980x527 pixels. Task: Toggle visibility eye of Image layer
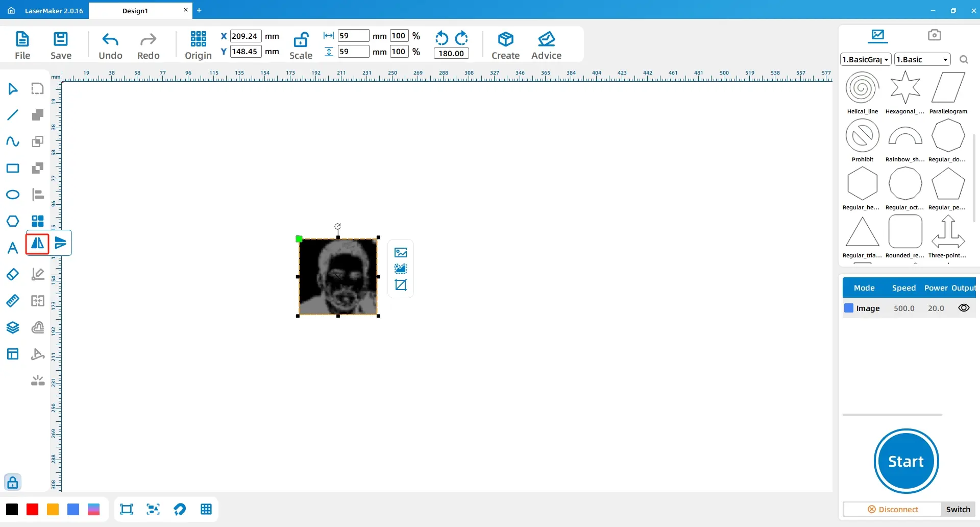click(x=964, y=308)
